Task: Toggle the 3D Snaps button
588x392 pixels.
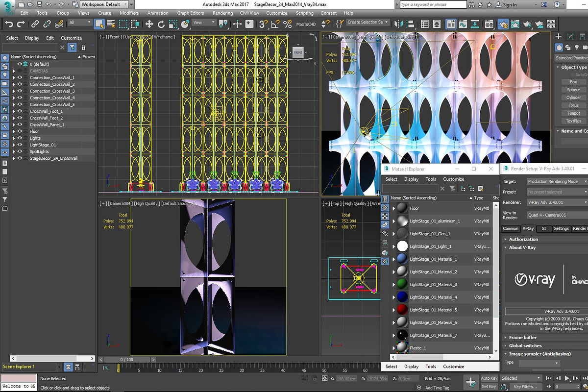Action: point(264,24)
